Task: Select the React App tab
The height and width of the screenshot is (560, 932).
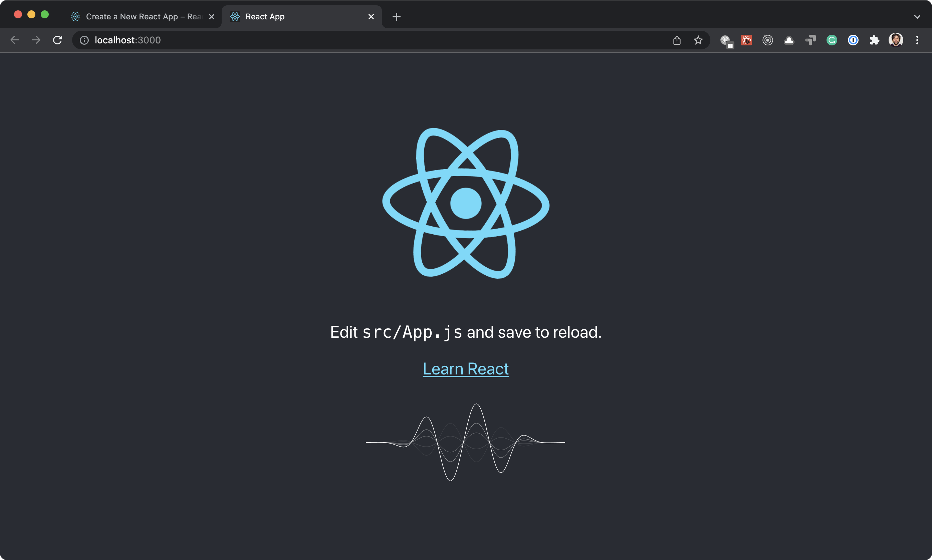Action: tap(294, 17)
